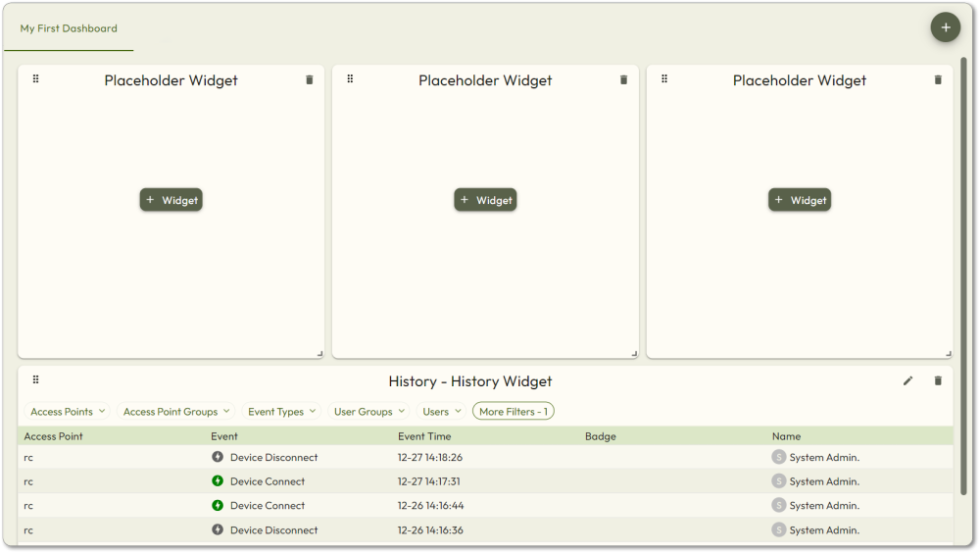Click the Access Point column header
The width and height of the screenshot is (980, 553).
(x=53, y=436)
